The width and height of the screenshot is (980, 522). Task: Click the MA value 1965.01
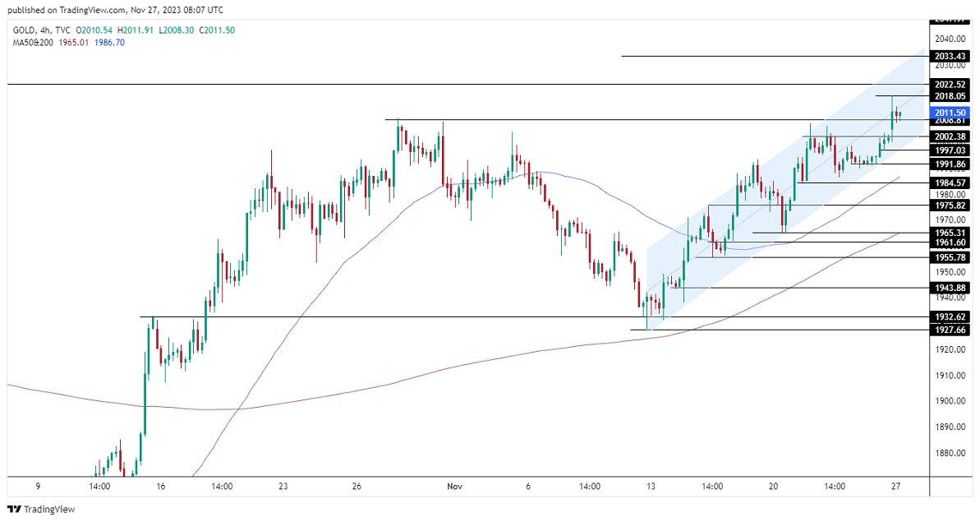[x=74, y=43]
